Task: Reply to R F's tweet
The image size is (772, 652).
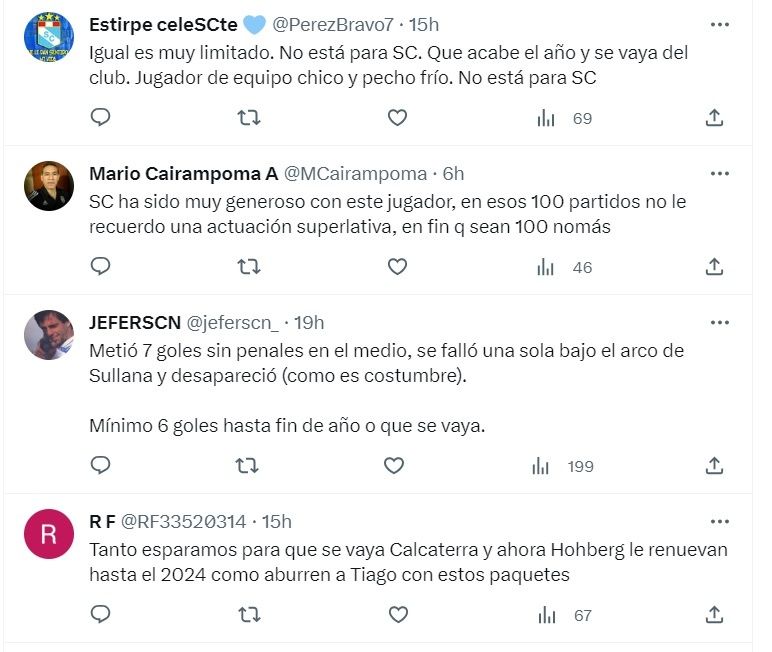Action: pos(100,614)
